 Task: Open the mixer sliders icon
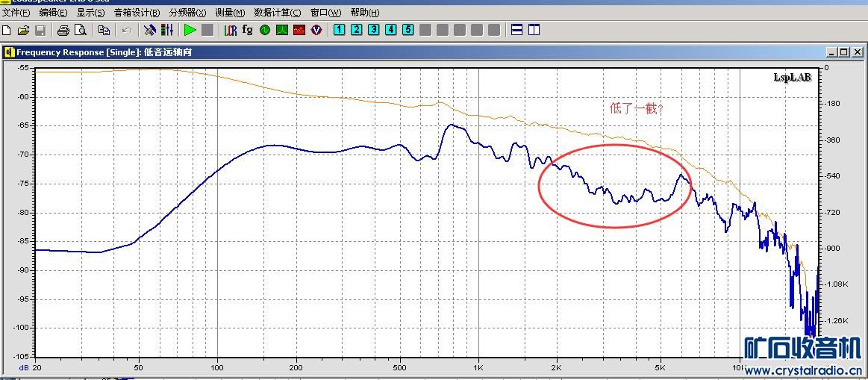[x=167, y=30]
